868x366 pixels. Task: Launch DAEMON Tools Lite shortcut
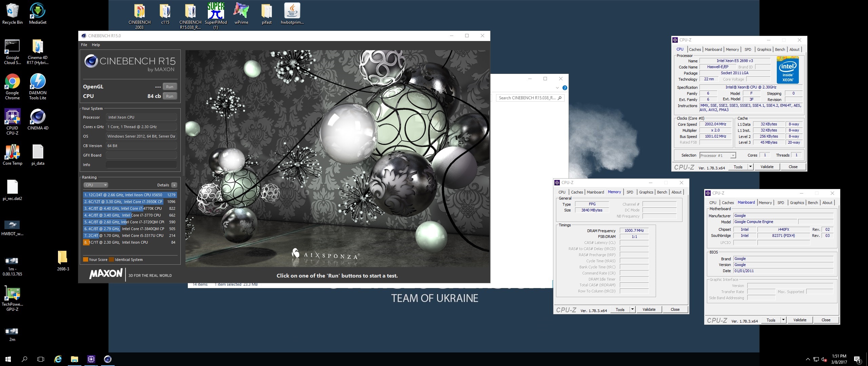pyautogui.click(x=38, y=87)
